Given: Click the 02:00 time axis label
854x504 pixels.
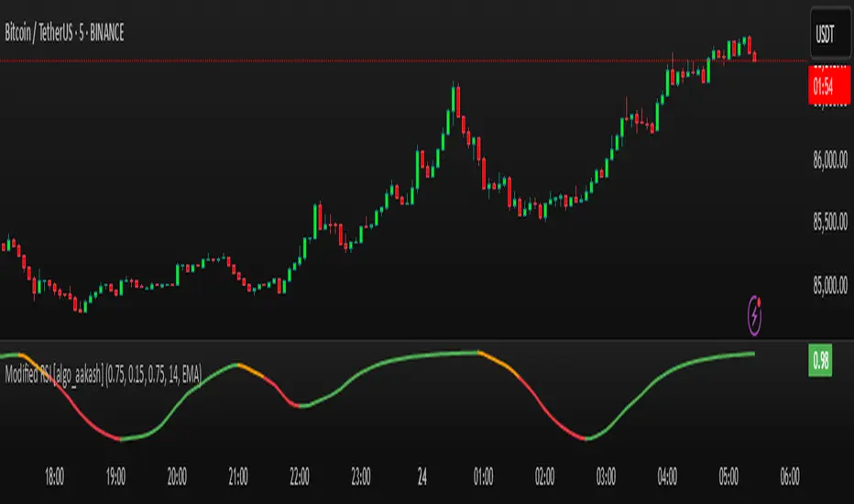Looking at the screenshot, I should pos(544,477).
